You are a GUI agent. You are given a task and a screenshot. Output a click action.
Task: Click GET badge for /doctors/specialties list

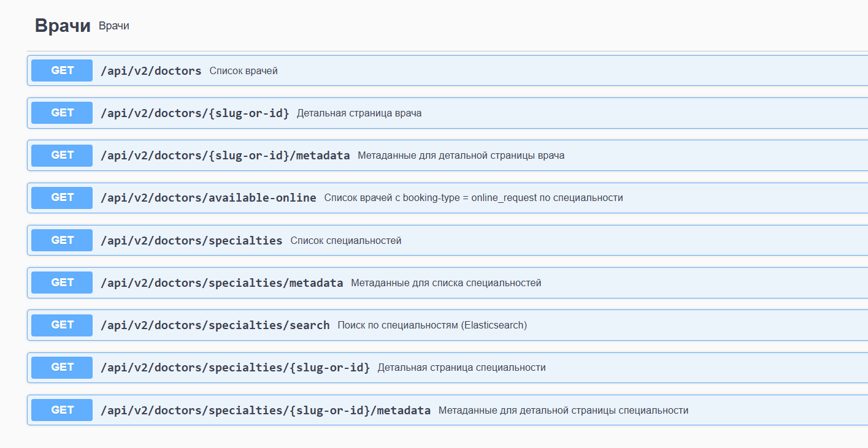tap(62, 240)
